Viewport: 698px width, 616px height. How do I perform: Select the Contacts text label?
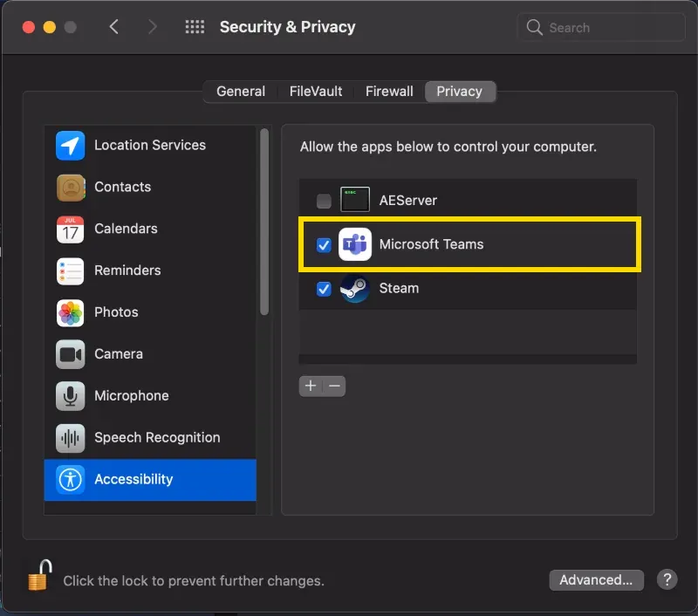pos(123,187)
